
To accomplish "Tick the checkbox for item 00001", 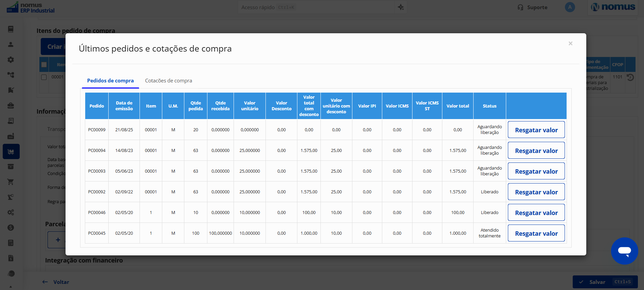I will (x=44, y=77).
